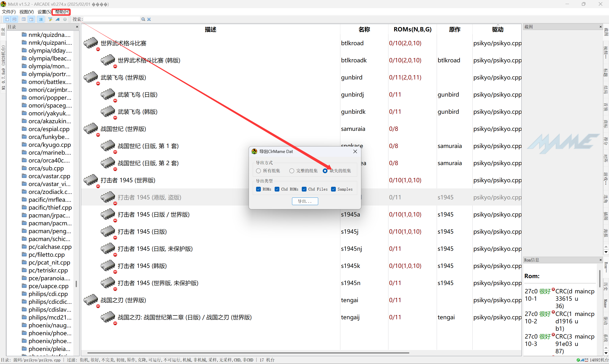Open the gear settings toolbar icon
609x364 pixels.
[65, 19]
